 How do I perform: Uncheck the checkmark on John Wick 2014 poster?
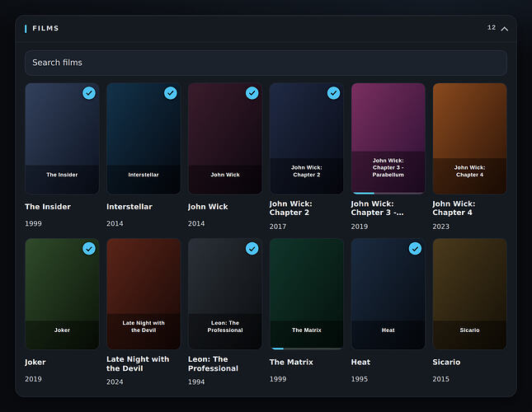tap(252, 93)
